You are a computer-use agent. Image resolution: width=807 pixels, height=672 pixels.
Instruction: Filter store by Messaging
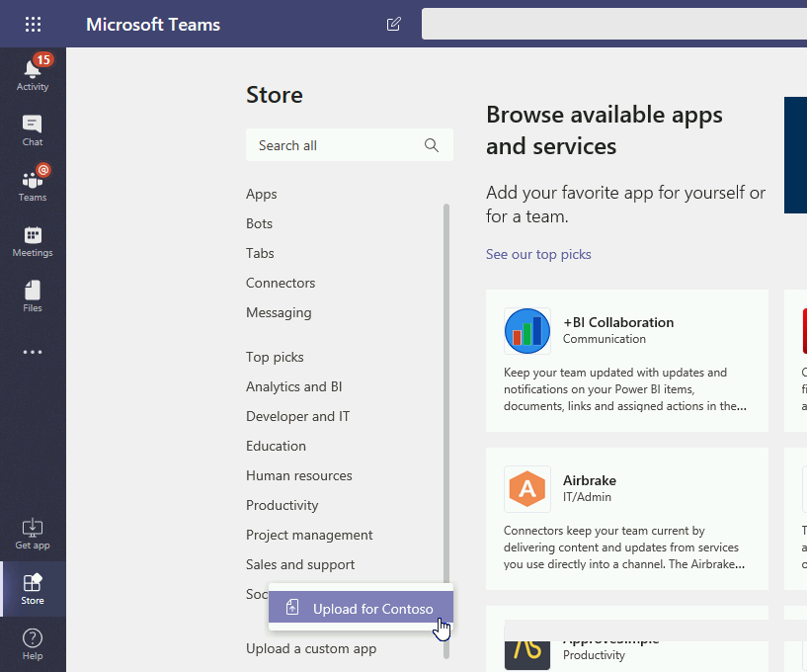(279, 312)
